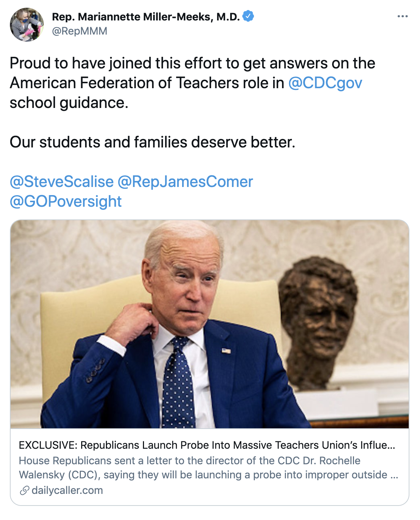Viewport: 420px width, 520px height.
Task: Click the round profile avatar photo
Action: tap(27, 25)
